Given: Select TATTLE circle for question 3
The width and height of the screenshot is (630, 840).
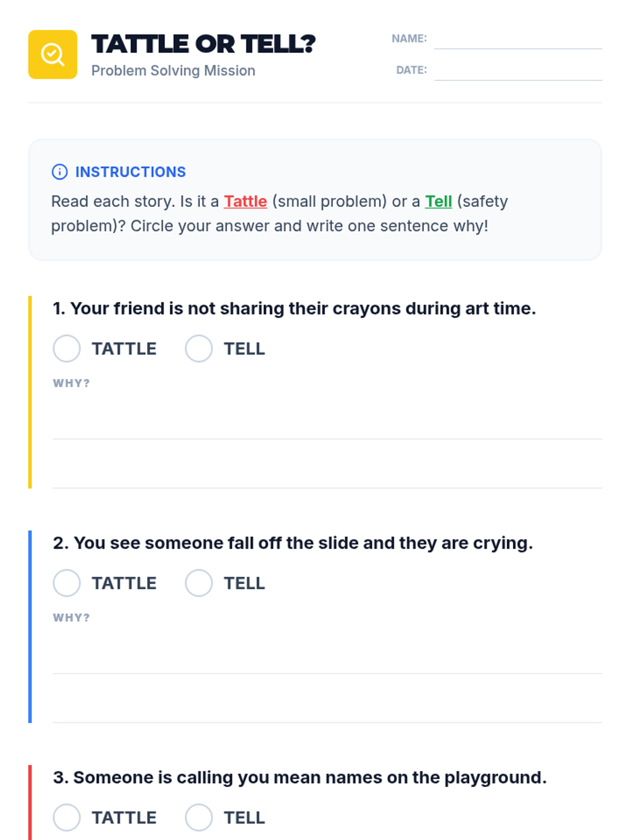Looking at the screenshot, I should coord(67,817).
